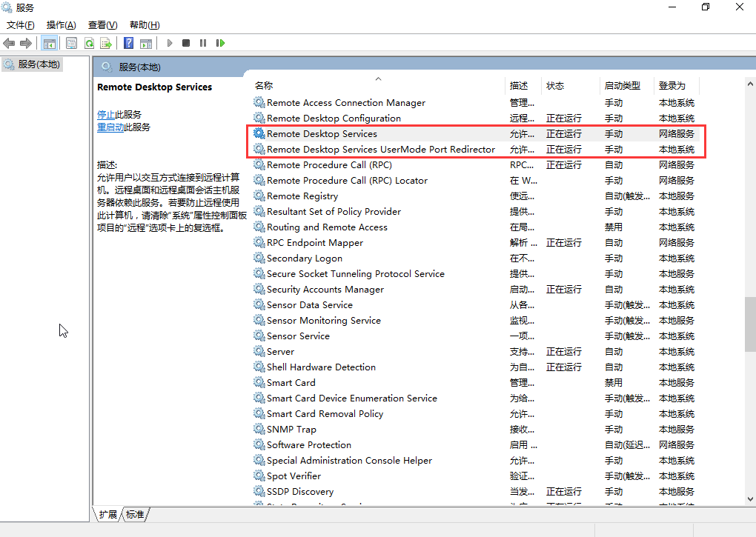Select Remote Access Connection Manager row
Image resolution: width=756 pixels, height=537 pixels.
click(475, 102)
